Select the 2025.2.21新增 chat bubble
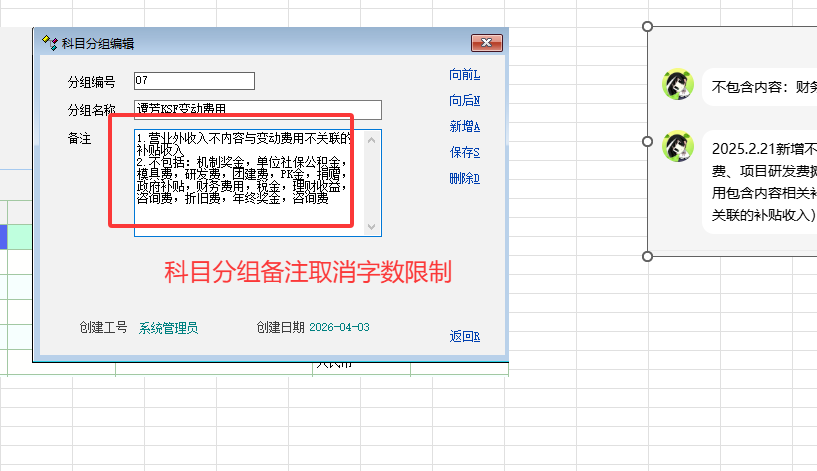This screenshot has width=817, height=471. coord(760,181)
